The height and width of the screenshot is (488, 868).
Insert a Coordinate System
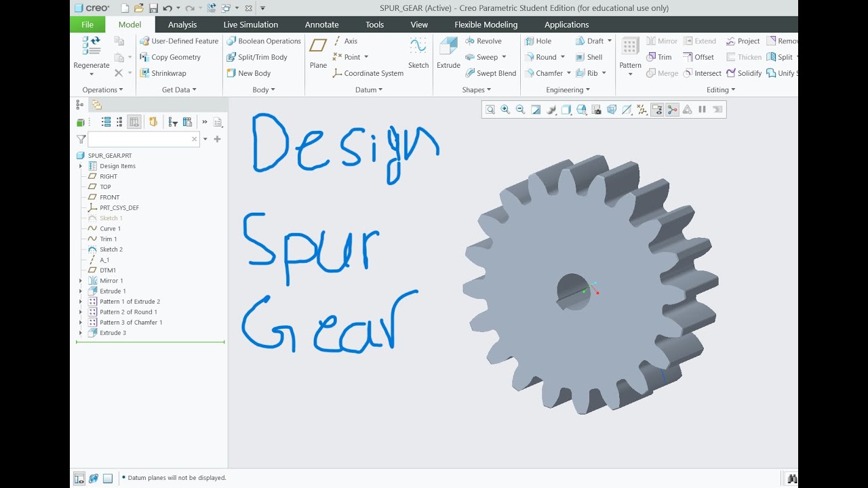pos(368,73)
